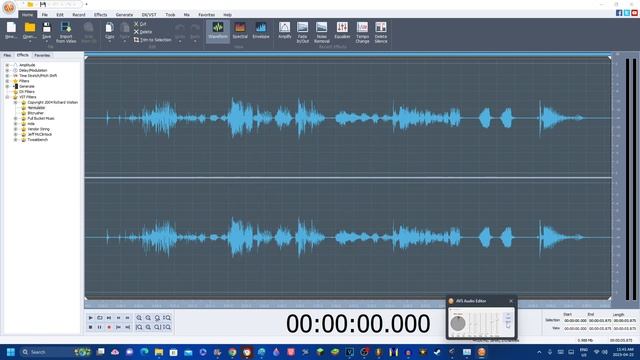Choose Import from Video
640x360 pixels.
(x=66, y=32)
